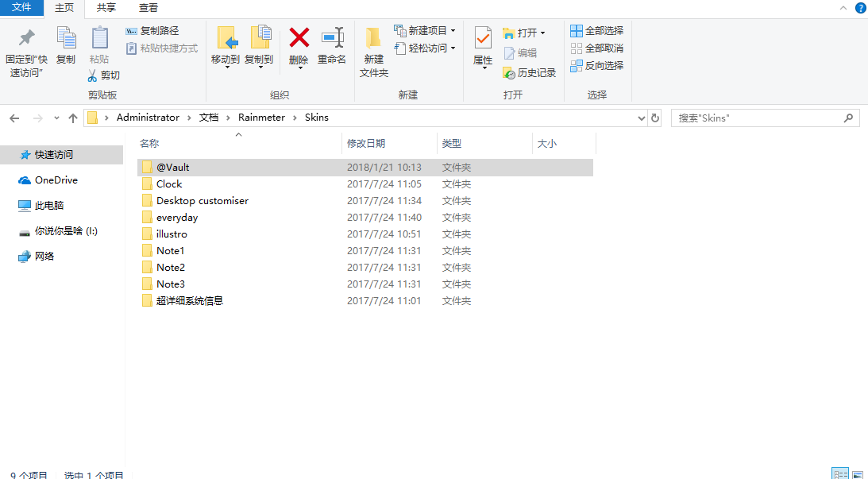Click Rainmeter in the address path
Viewport: 868px width, 479px height.
[x=261, y=118]
